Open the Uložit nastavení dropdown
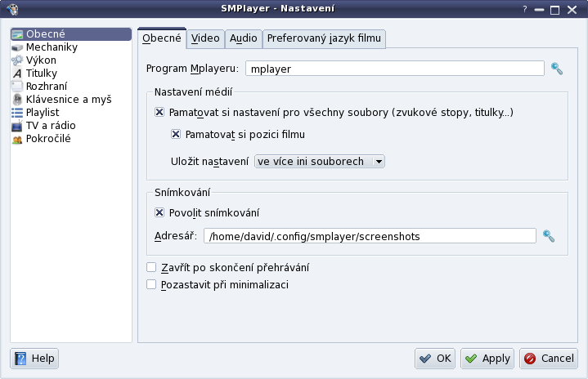This screenshot has width=588, height=379. click(320, 162)
